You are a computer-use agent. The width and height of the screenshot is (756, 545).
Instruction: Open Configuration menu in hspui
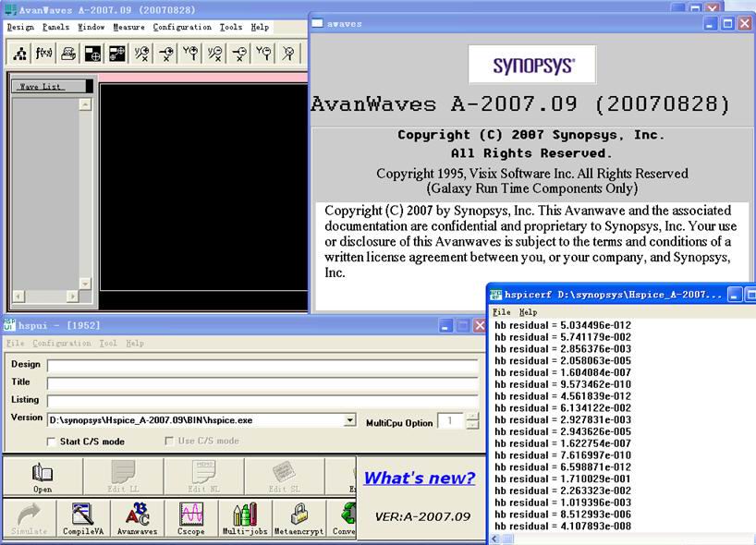[x=62, y=343]
